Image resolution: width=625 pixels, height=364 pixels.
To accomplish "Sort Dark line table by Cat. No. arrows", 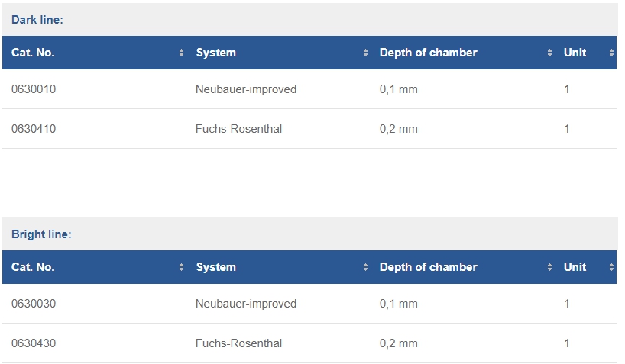I will pyautogui.click(x=181, y=53).
